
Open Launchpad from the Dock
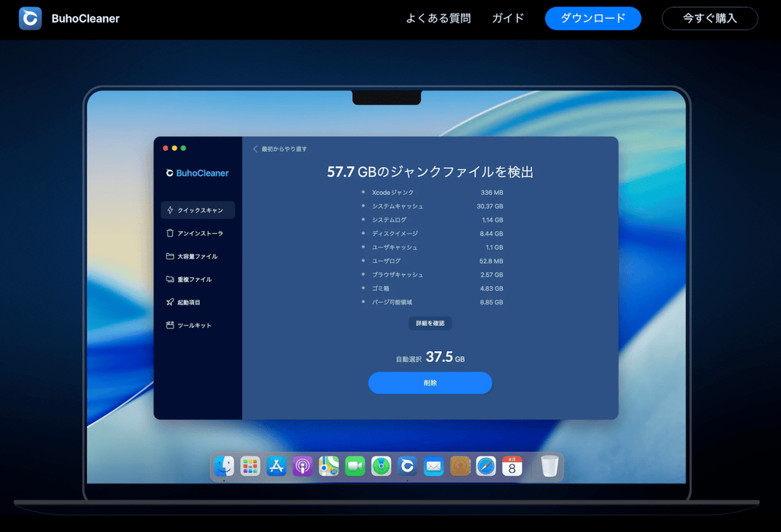click(250, 467)
